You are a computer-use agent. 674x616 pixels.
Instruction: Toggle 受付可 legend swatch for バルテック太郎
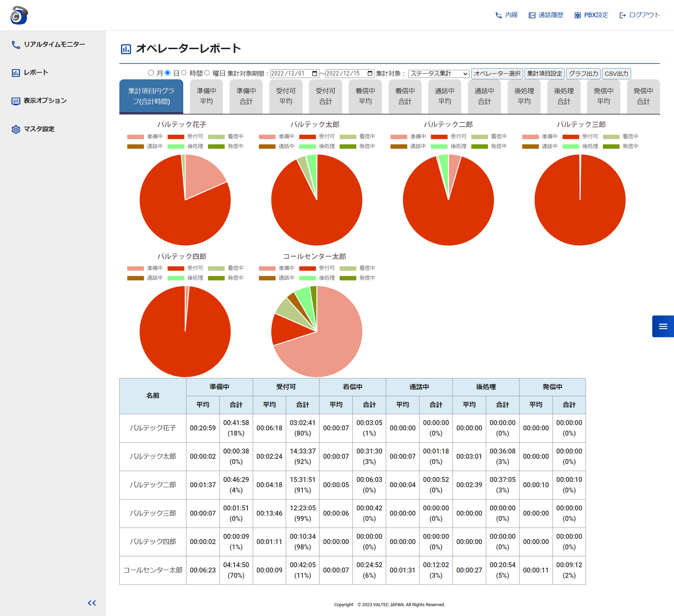[x=308, y=137]
